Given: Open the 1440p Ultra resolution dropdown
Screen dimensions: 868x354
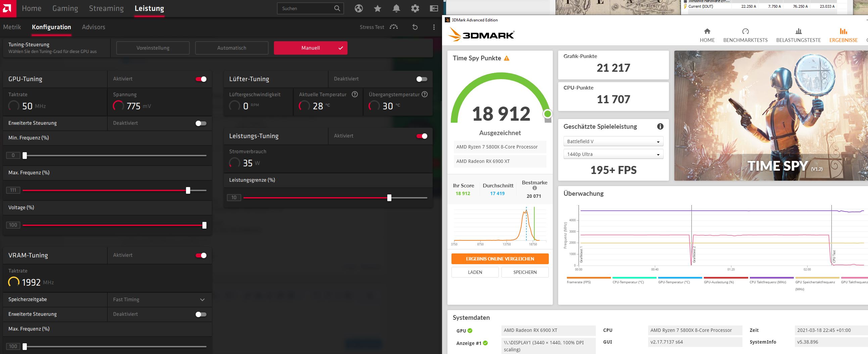Looking at the screenshot, I should tap(613, 154).
